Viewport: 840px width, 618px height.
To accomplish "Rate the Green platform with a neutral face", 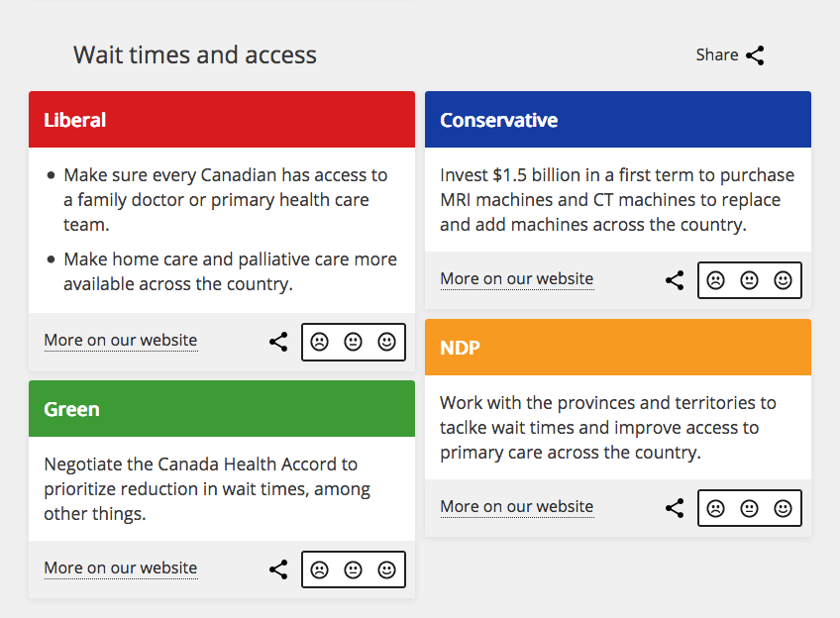I will [354, 569].
